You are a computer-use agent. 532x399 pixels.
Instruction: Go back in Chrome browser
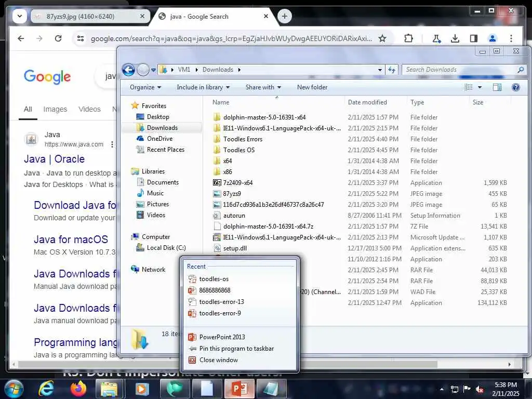point(21,38)
